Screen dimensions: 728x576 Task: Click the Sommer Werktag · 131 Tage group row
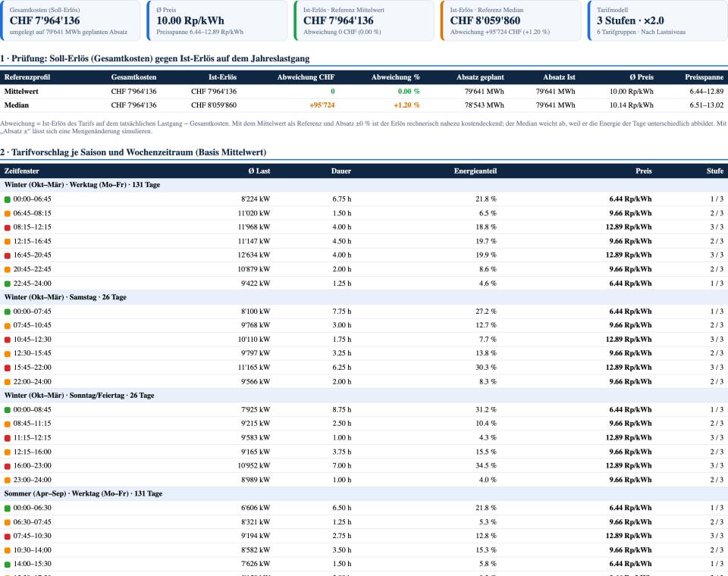(364, 493)
